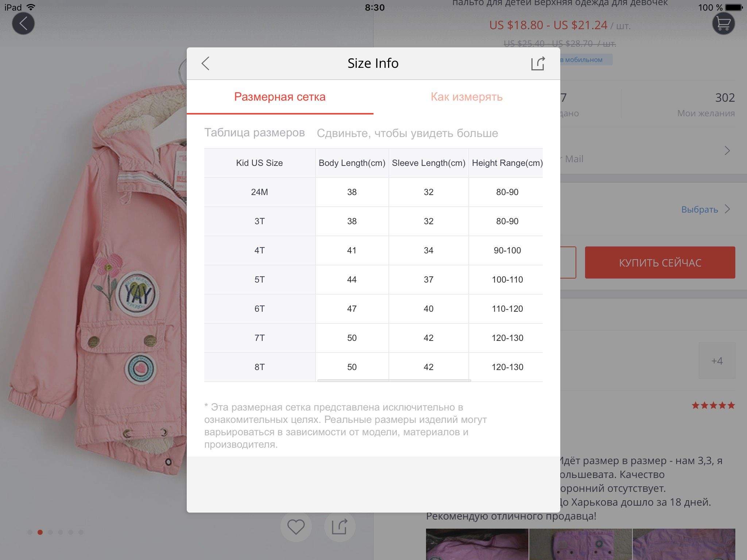The width and height of the screenshot is (747, 560).
Task: Share product with bottom share icon
Action: point(340,527)
